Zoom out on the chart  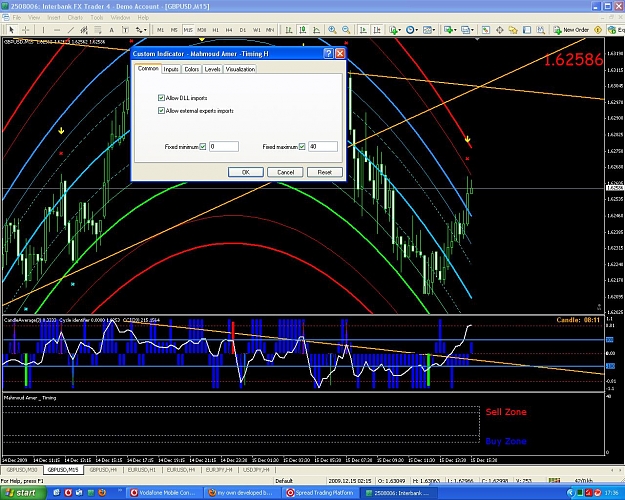point(346,30)
